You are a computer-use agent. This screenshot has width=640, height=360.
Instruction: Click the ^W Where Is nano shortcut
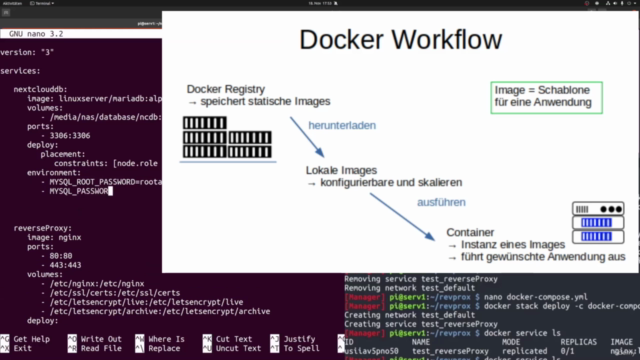click(x=160, y=339)
